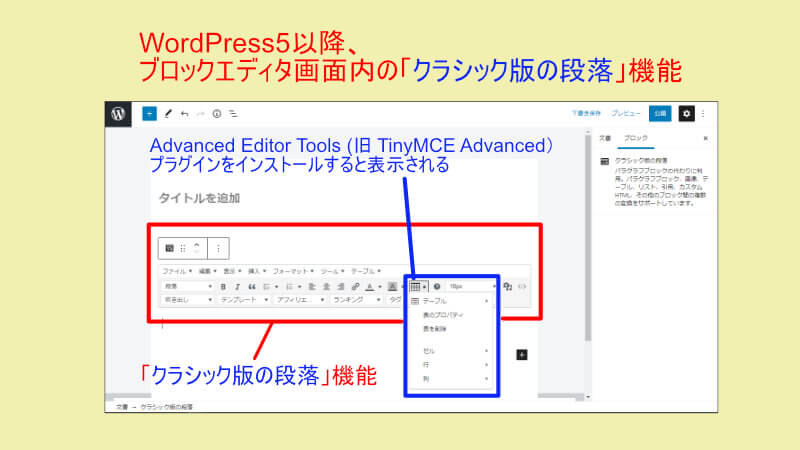Align text left
Image resolution: width=800 pixels, height=450 pixels.
pos(312,287)
